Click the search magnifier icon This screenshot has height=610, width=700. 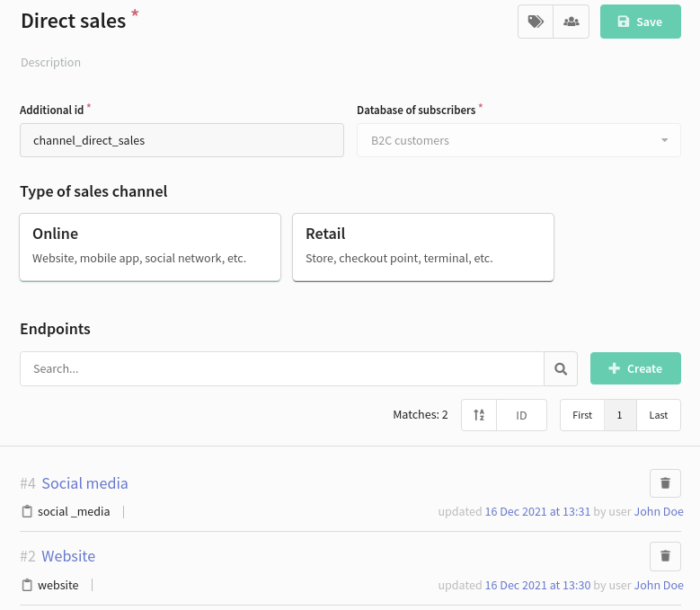point(561,368)
